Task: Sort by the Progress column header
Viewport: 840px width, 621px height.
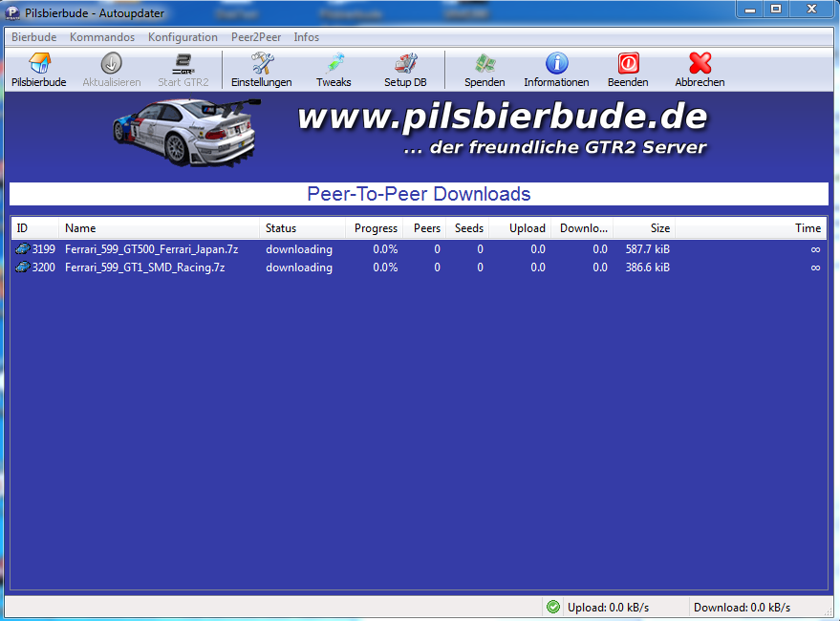Action: pos(375,228)
